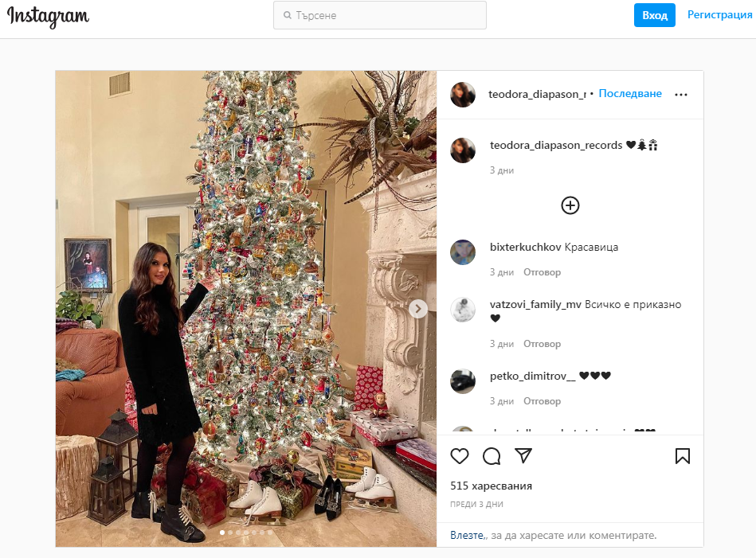View the 515 харесвания likes count
756x558 pixels.
pos(491,486)
